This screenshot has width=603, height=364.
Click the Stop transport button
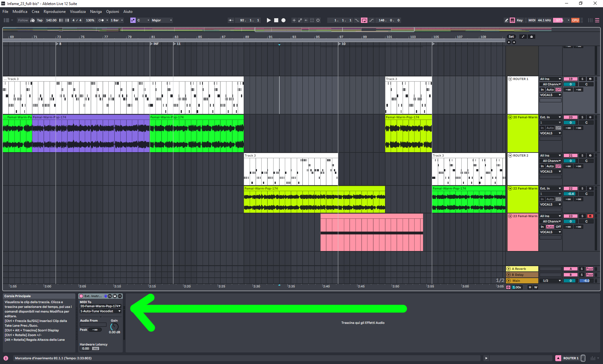[x=276, y=20]
